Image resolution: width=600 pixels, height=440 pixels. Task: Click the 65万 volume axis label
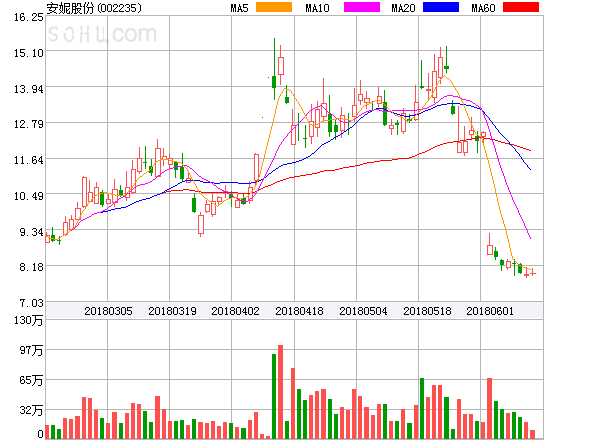[x=31, y=380]
